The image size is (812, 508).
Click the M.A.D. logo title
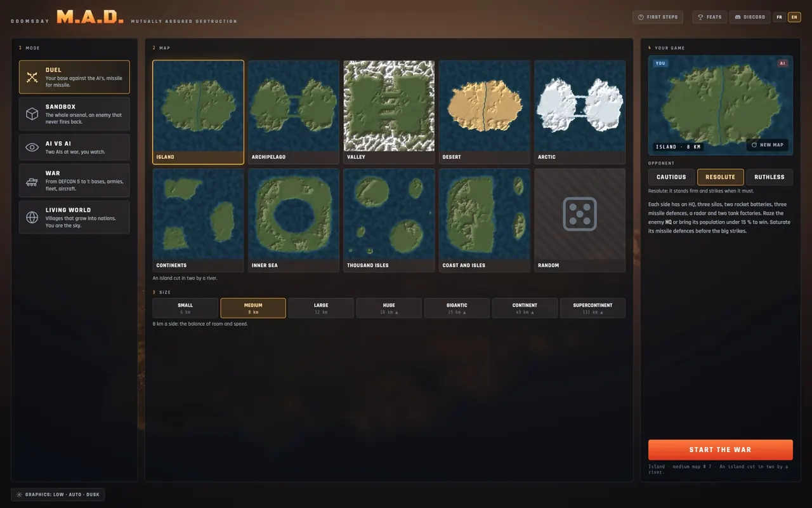pyautogui.click(x=90, y=17)
